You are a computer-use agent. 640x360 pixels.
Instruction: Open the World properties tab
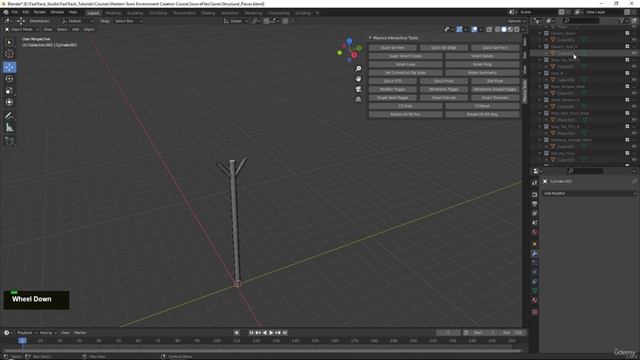pos(534,232)
